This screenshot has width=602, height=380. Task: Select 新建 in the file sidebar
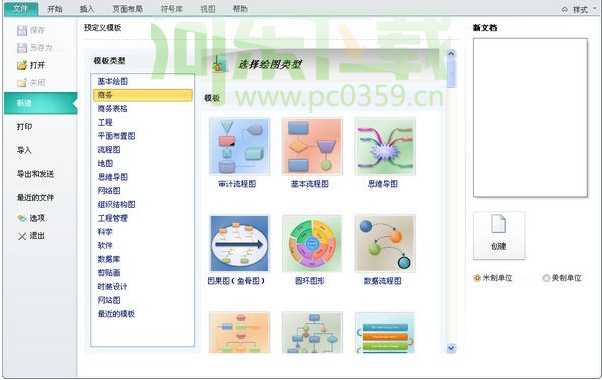point(40,103)
